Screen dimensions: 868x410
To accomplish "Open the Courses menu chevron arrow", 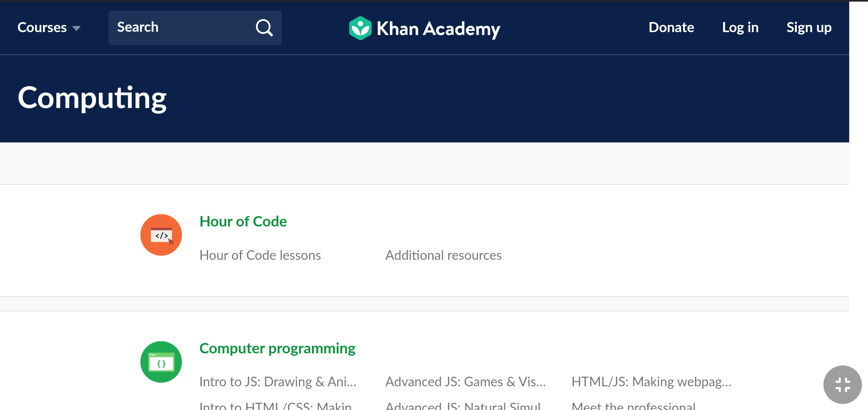I will click(x=77, y=28).
